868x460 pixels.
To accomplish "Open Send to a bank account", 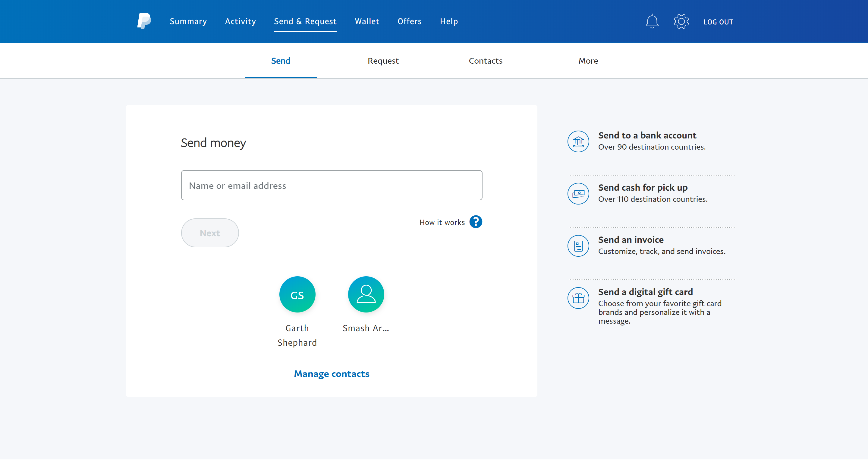I will pos(647,135).
